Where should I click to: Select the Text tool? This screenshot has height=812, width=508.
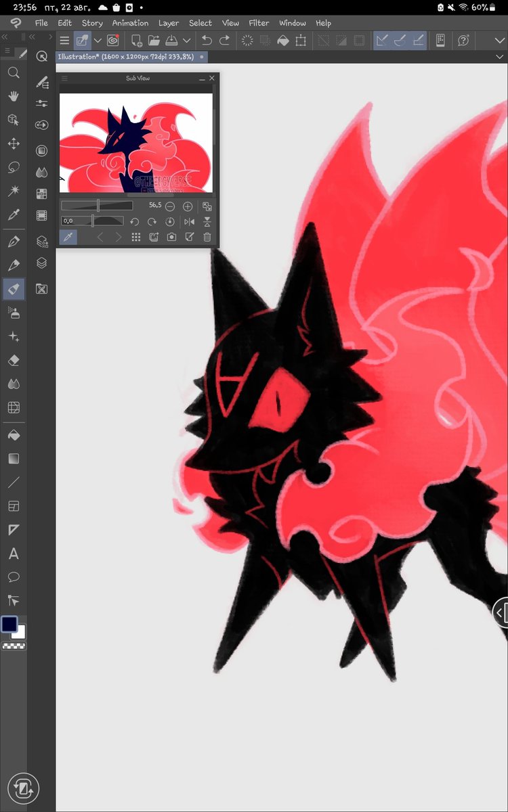pyautogui.click(x=13, y=554)
